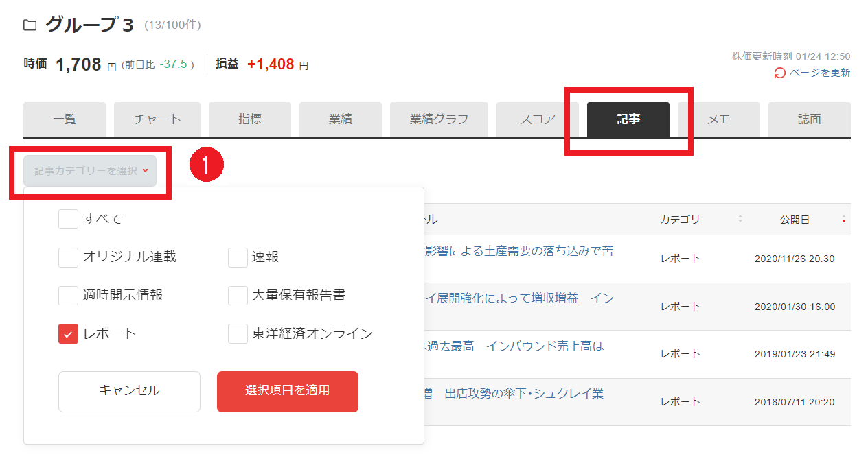Tick the 大量保有報告書 checkbox
The width and height of the screenshot is (868, 461).
click(x=238, y=296)
